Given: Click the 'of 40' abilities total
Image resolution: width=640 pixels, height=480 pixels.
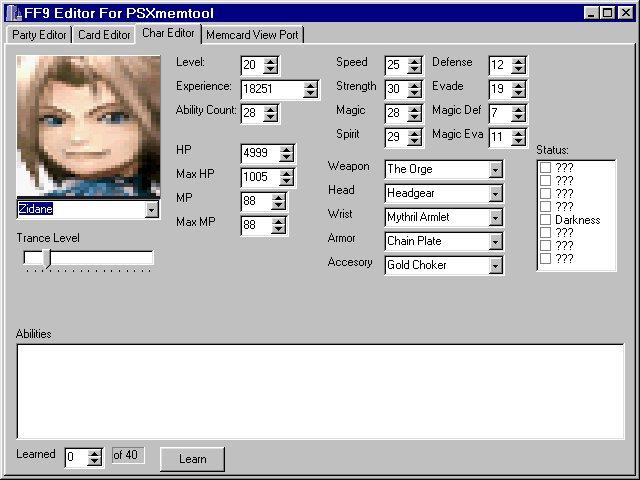Looking at the screenshot, I should click(x=128, y=455).
